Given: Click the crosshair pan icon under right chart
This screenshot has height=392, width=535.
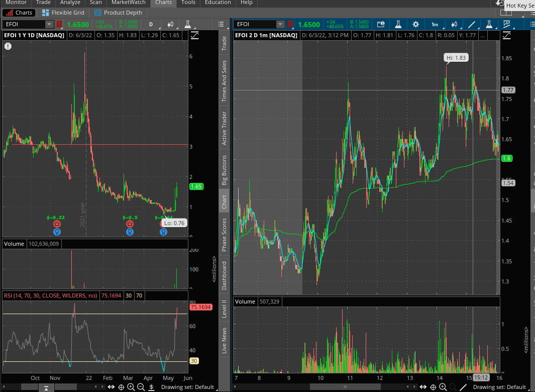Looking at the screenshot, I should [x=433, y=387].
